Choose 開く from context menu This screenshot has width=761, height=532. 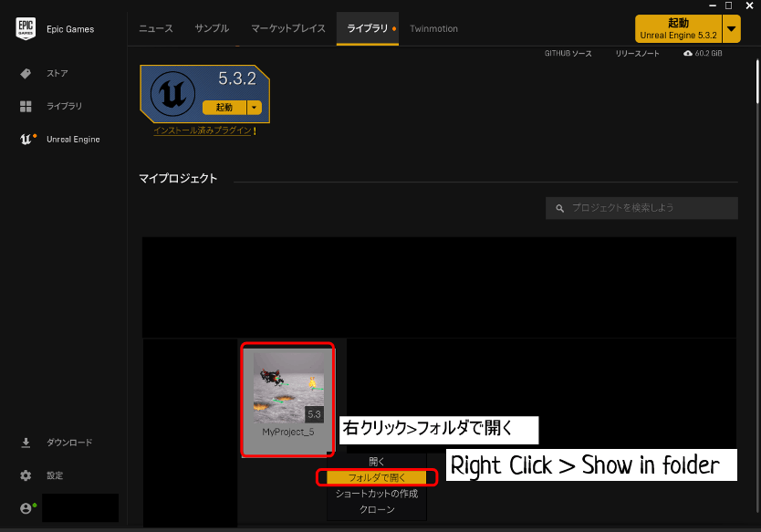(x=377, y=462)
